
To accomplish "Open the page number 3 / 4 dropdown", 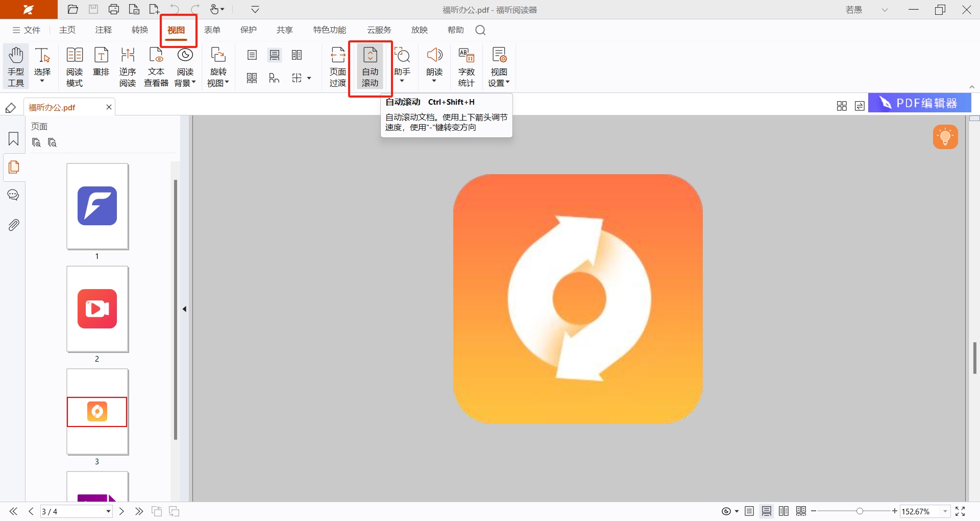I will pos(108,511).
